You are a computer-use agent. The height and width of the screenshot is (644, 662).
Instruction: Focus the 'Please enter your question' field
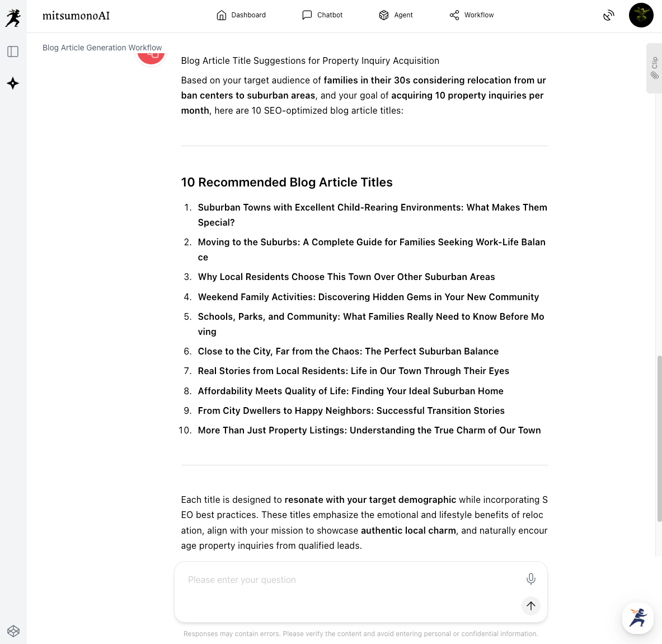(347, 580)
